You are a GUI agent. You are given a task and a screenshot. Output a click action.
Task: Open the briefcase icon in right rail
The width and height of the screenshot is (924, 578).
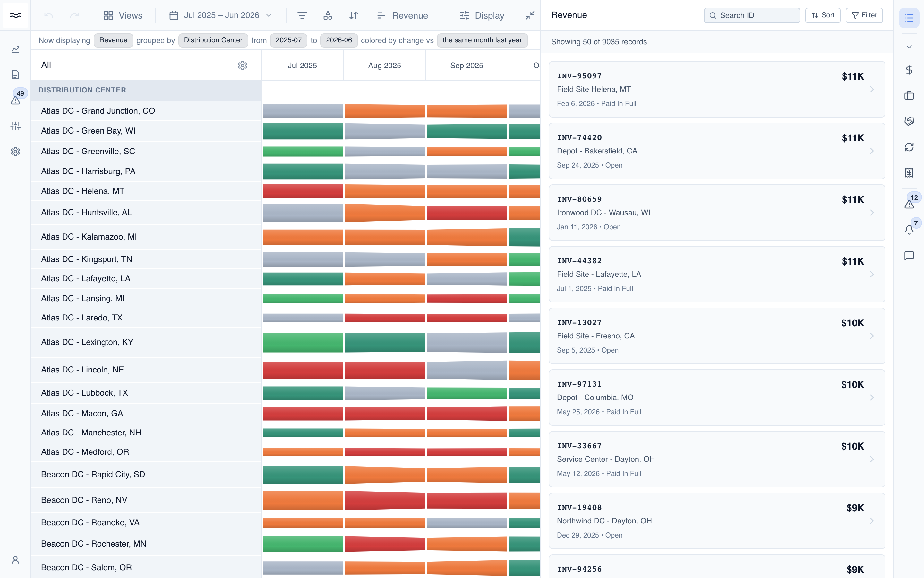pos(909,96)
